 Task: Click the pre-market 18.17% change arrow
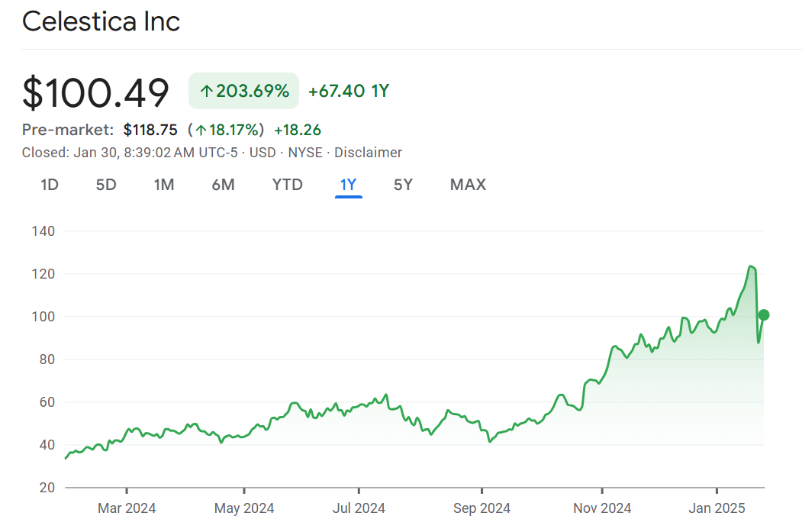click(x=201, y=130)
